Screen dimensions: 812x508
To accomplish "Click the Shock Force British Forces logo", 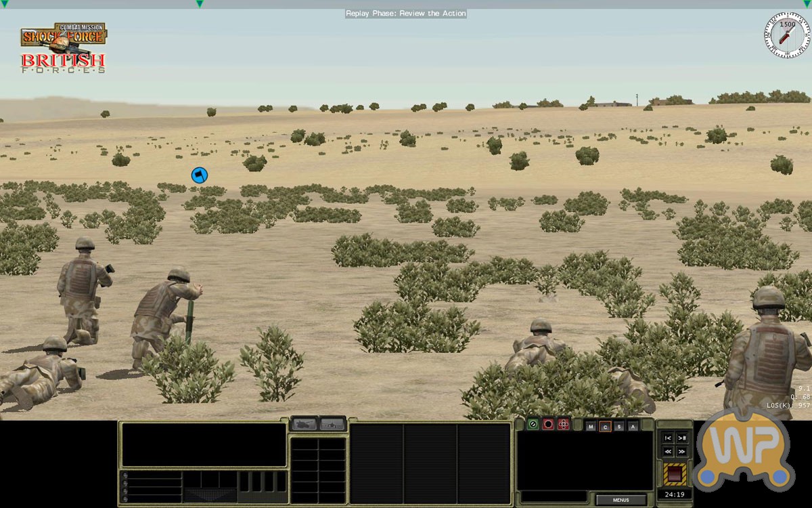I will pos(63,49).
